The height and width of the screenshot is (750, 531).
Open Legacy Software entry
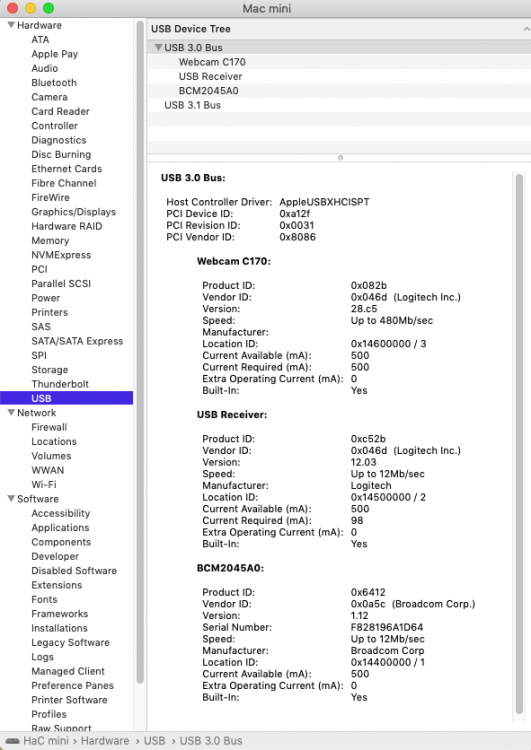point(70,642)
